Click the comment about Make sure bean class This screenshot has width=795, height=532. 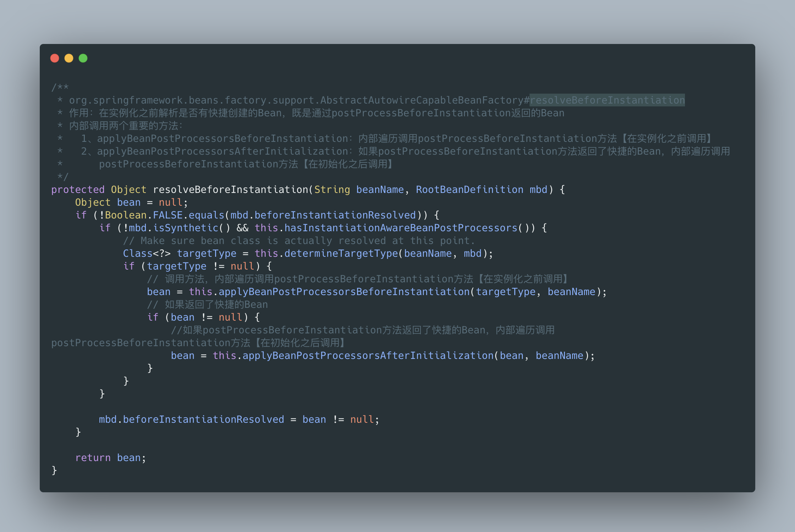[298, 240]
